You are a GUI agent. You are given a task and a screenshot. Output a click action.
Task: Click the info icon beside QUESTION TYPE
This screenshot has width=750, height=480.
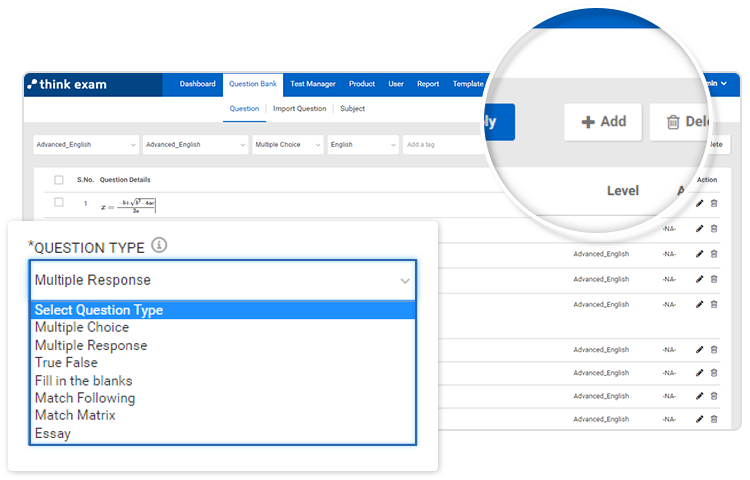(x=159, y=245)
